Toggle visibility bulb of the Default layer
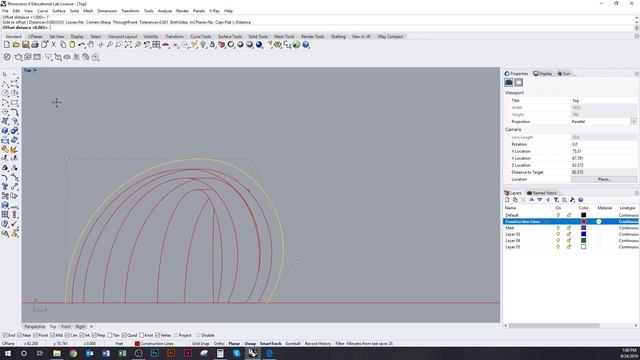Viewport: 640px width, 360px height. pos(558,215)
